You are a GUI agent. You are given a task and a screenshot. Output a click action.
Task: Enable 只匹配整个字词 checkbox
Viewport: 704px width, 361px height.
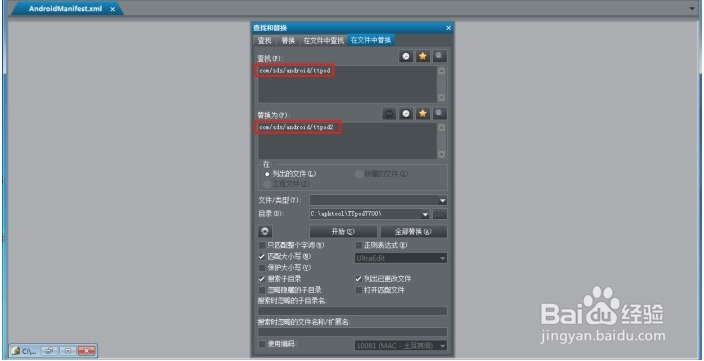pos(262,245)
